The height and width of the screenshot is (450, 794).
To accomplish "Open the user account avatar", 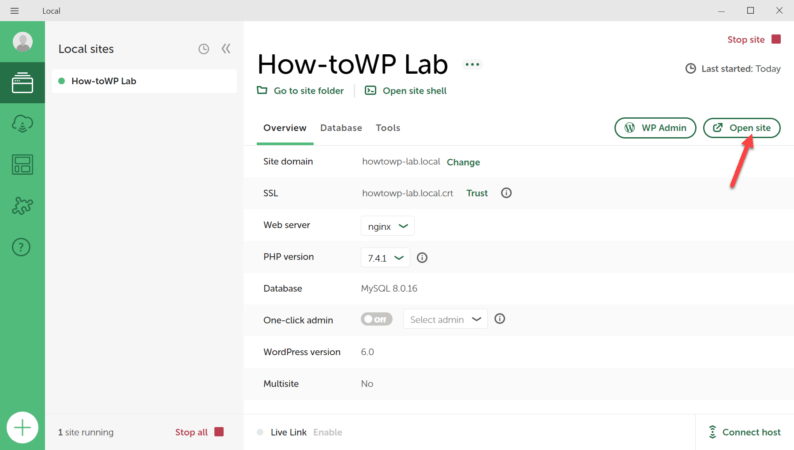I will pyautogui.click(x=22, y=42).
